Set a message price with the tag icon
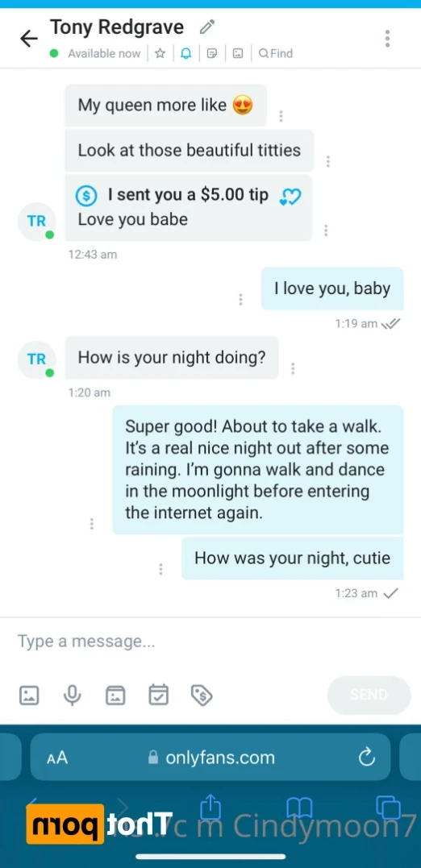The image size is (421, 868). [x=202, y=694]
